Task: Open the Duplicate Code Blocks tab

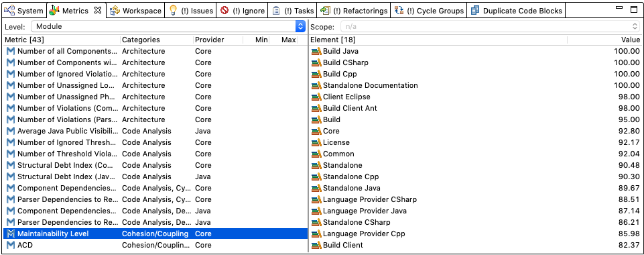Action: pos(516,11)
